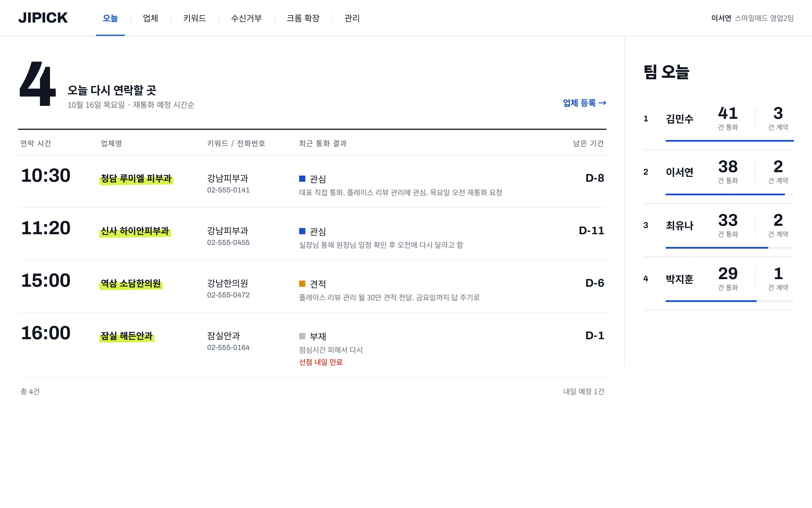
Task: Click the D-1 remaining period
Action: [595, 335]
